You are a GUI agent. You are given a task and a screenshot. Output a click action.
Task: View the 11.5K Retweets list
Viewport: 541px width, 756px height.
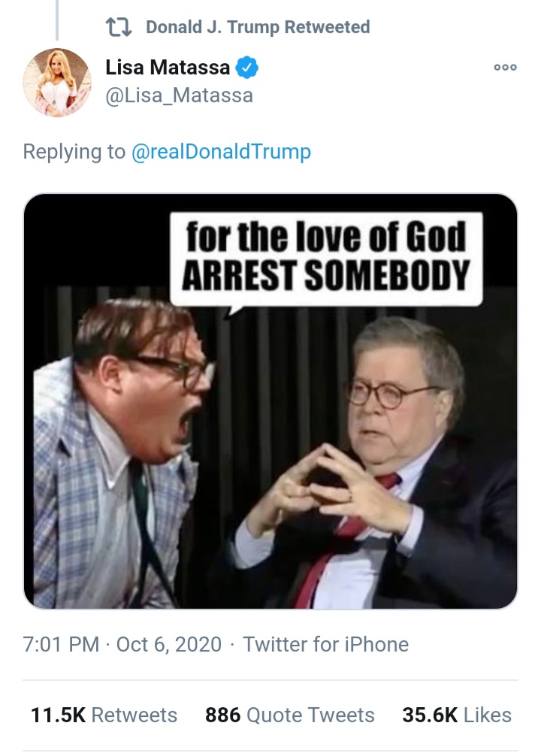[104, 715]
